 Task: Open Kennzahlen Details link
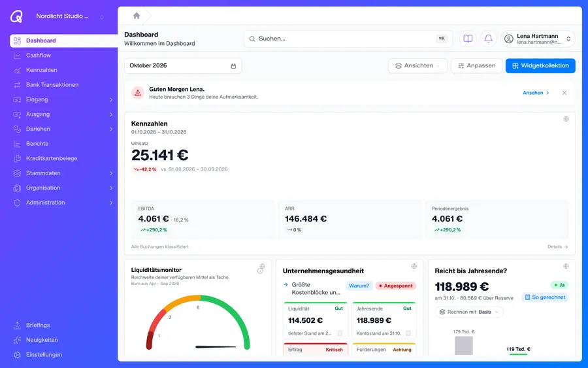[x=558, y=247]
